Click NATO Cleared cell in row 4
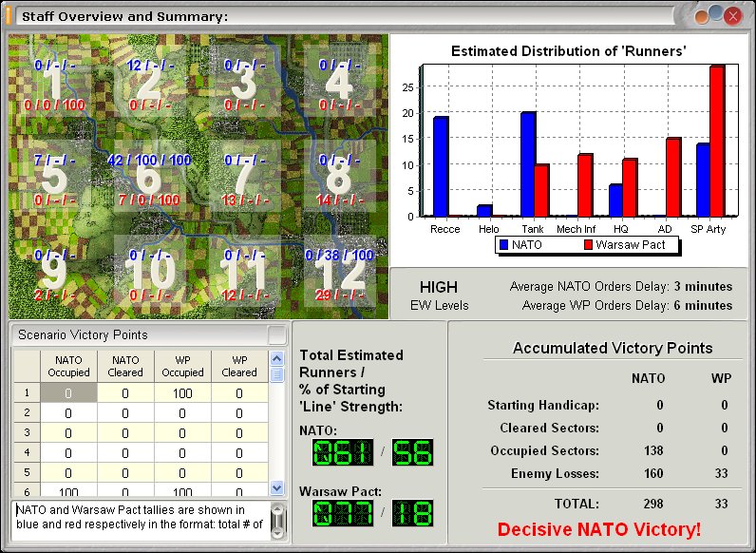Screen dimensions: 756x553 125,452
